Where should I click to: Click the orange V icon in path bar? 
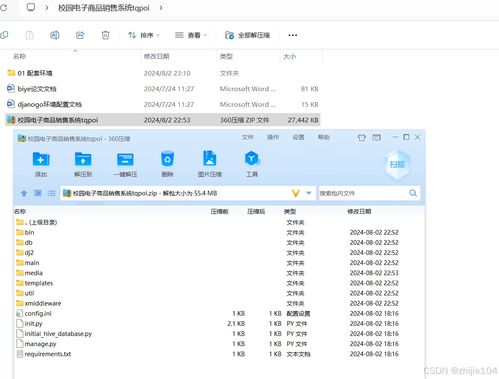coord(296,193)
